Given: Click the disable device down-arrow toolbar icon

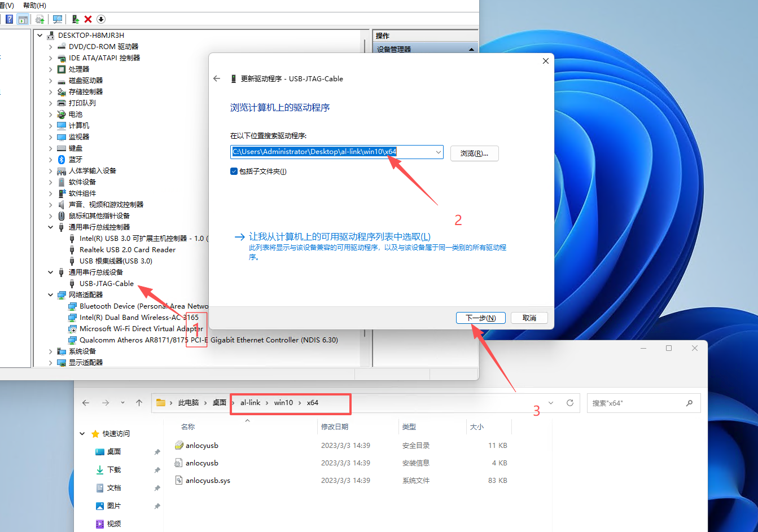Looking at the screenshot, I should [x=101, y=19].
